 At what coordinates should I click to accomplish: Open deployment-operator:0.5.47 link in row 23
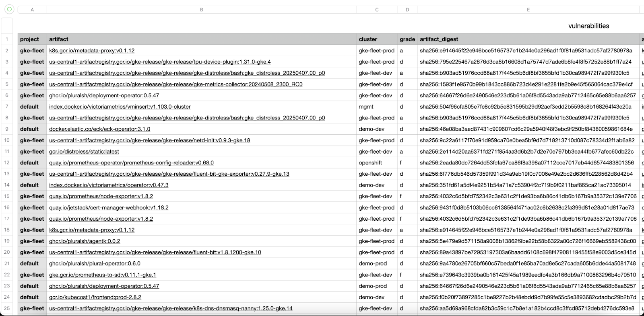104,286
